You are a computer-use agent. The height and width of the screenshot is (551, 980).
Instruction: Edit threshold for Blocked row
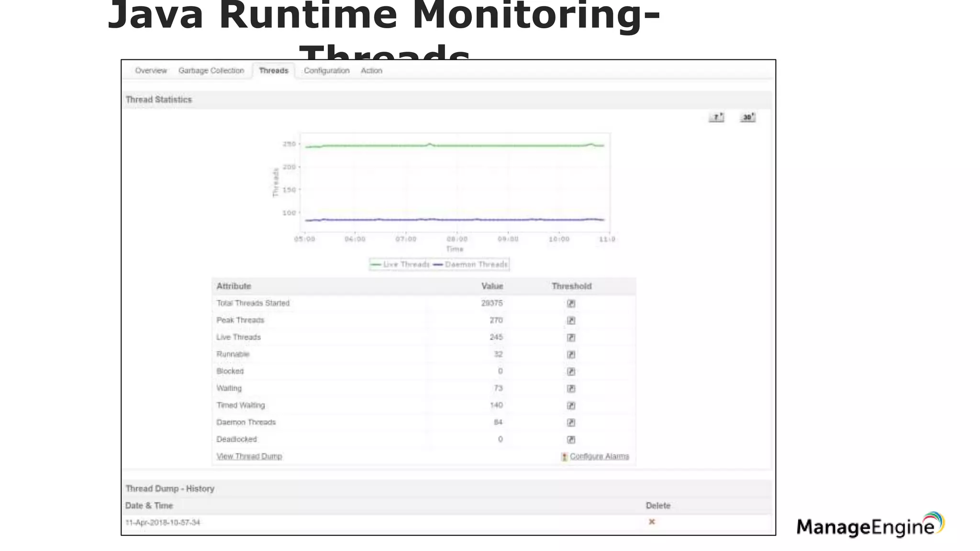click(x=571, y=372)
